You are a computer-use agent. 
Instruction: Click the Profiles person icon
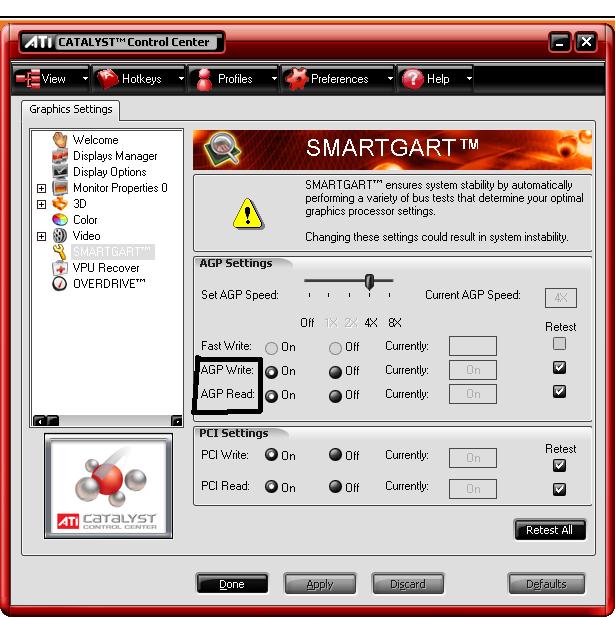[x=203, y=79]
